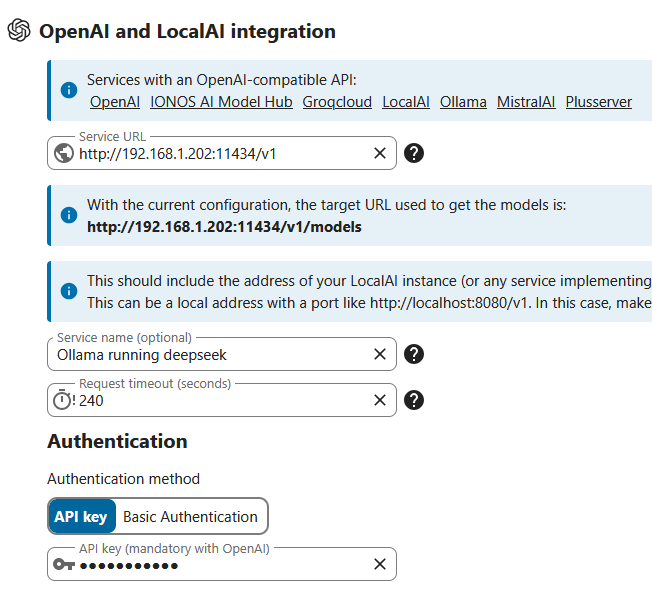Clear the Service name field
Image resolution: width=652 pixels, height=592 pixels.
(x=380, y=354)
